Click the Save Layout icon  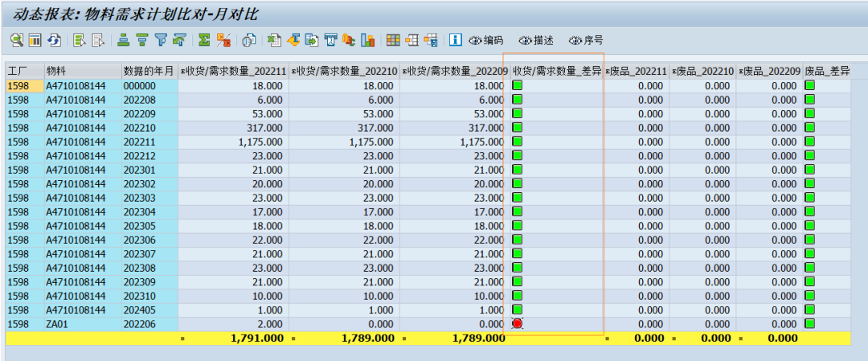pos(431,40)
